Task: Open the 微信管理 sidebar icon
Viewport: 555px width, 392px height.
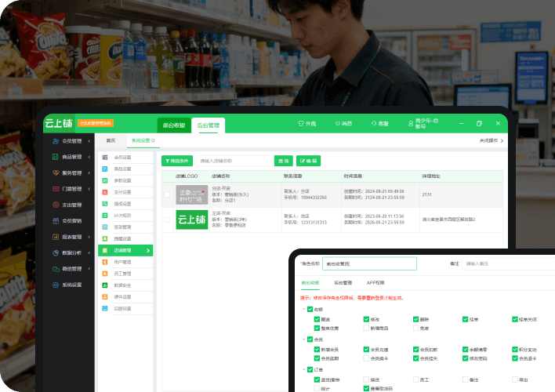Action: coord(56,269)
